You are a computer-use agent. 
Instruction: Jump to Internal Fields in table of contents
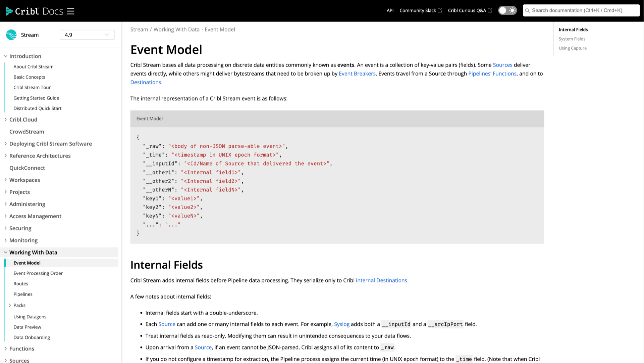pyautogui.click(x=573, y=30)
